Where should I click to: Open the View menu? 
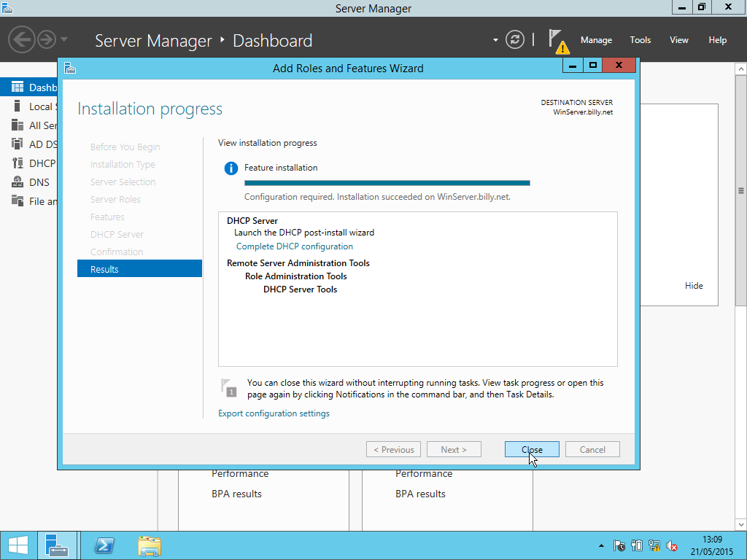679,40
